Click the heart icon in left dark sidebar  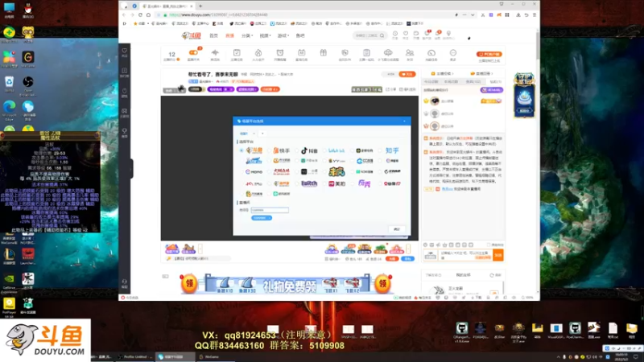(125, 51)
